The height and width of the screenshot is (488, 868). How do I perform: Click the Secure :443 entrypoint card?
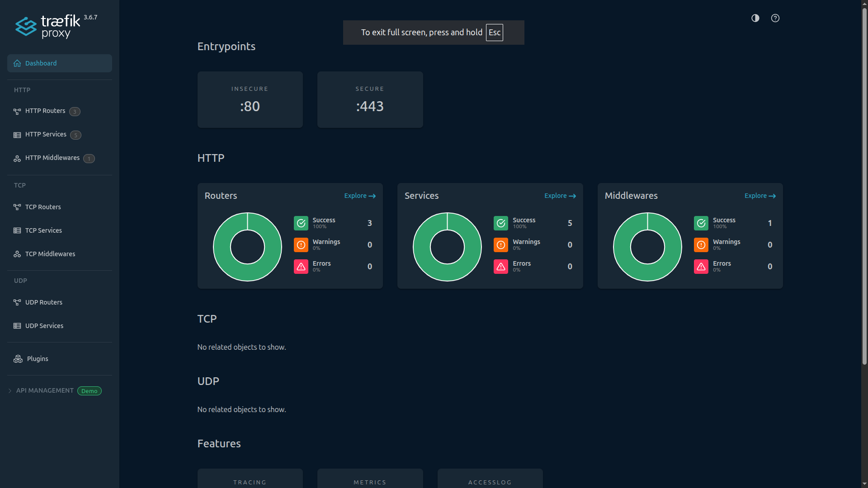(x=370, y=99)
